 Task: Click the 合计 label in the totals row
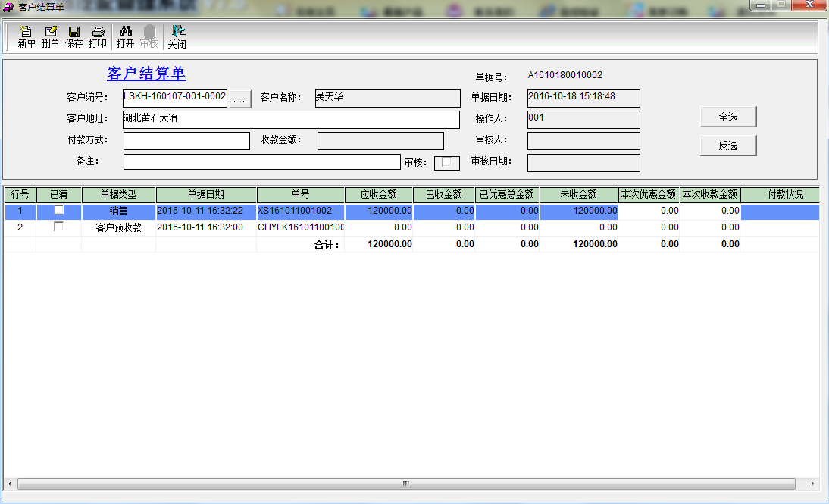327,244
